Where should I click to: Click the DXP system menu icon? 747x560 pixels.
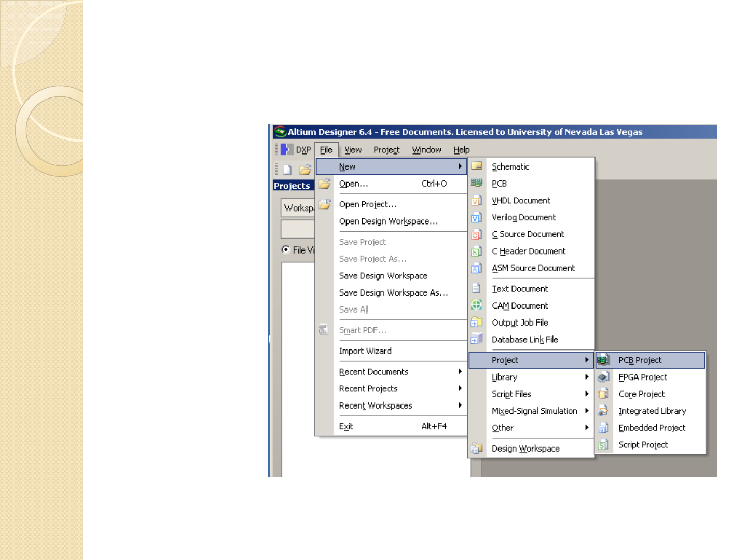(286, 149)
